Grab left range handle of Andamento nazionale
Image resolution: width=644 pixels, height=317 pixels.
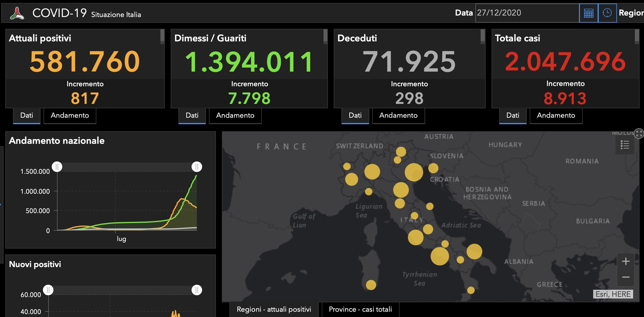(57, 167)
